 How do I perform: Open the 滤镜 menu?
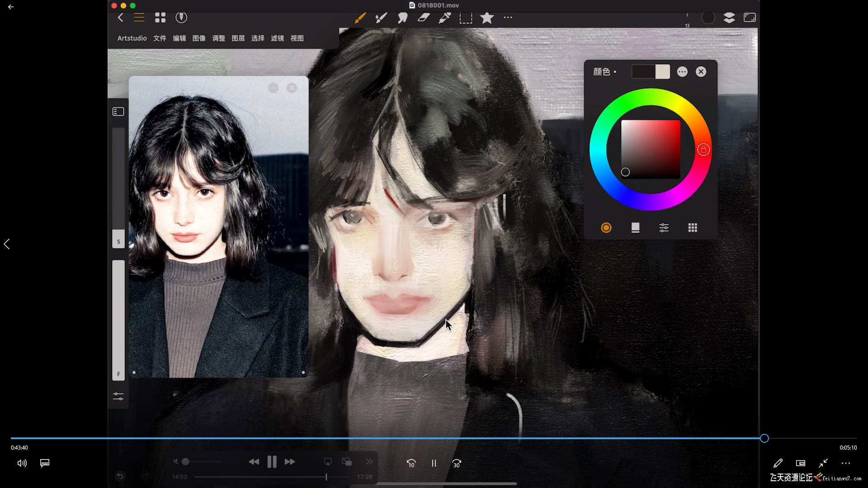277,38
